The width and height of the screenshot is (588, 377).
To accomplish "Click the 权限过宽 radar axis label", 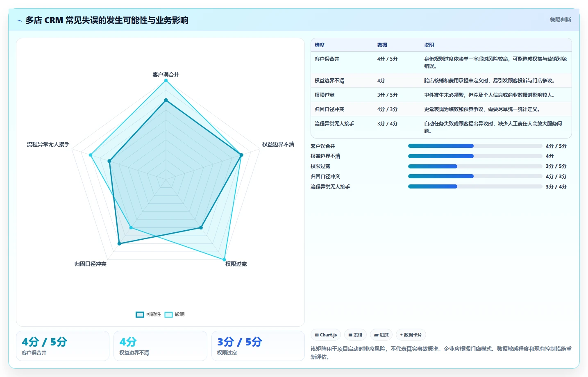I will [x=236, y=264].
